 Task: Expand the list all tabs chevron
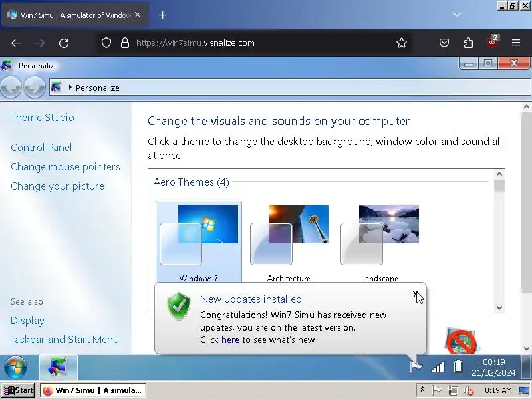457,14
